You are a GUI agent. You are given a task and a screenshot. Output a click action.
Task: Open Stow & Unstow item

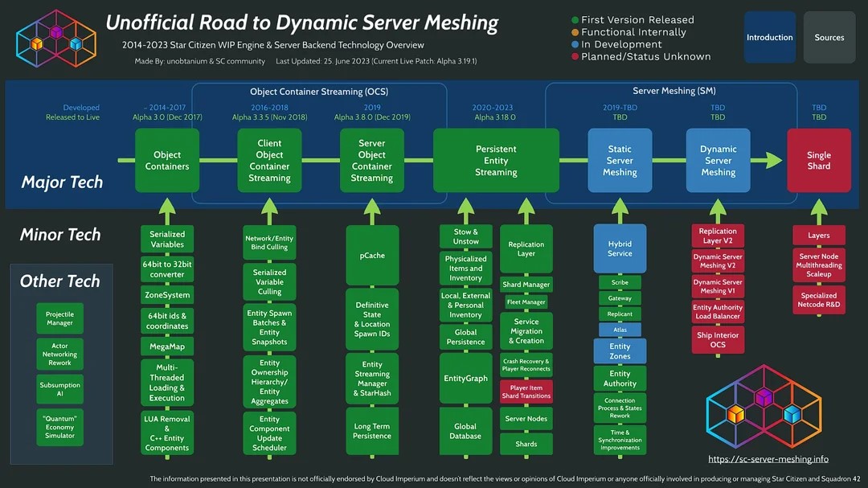(465, 236)
